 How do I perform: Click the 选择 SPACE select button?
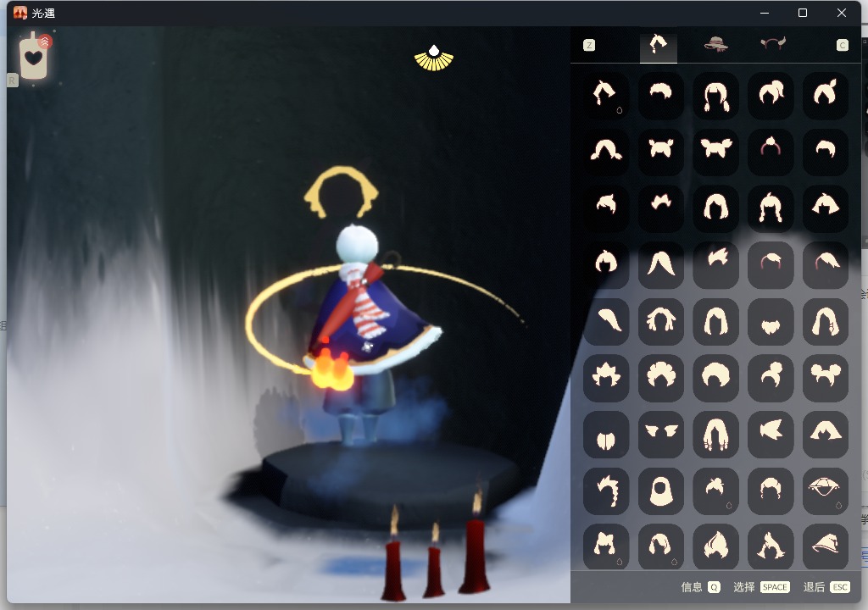(761, 587)
